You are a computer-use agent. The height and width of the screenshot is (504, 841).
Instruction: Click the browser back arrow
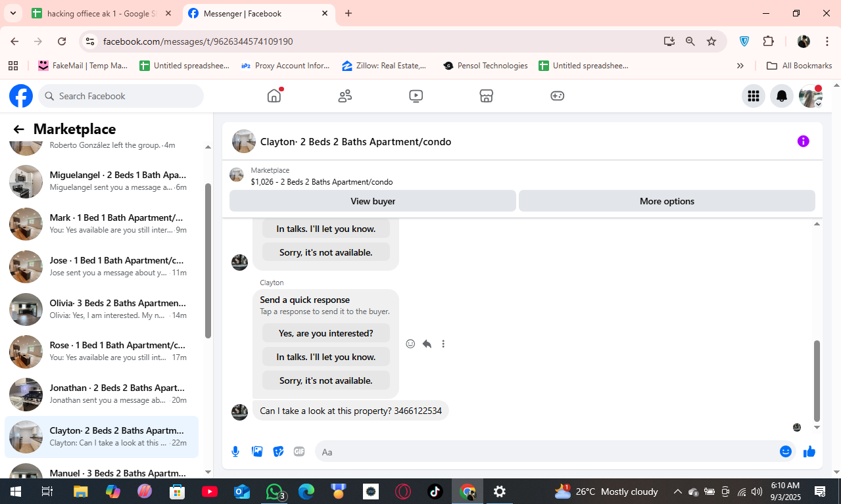pyautogui.click(x=14, y=41)
